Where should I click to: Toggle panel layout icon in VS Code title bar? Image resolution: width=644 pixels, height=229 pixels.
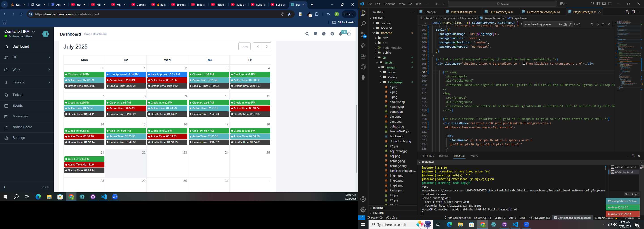click(604, 4)
